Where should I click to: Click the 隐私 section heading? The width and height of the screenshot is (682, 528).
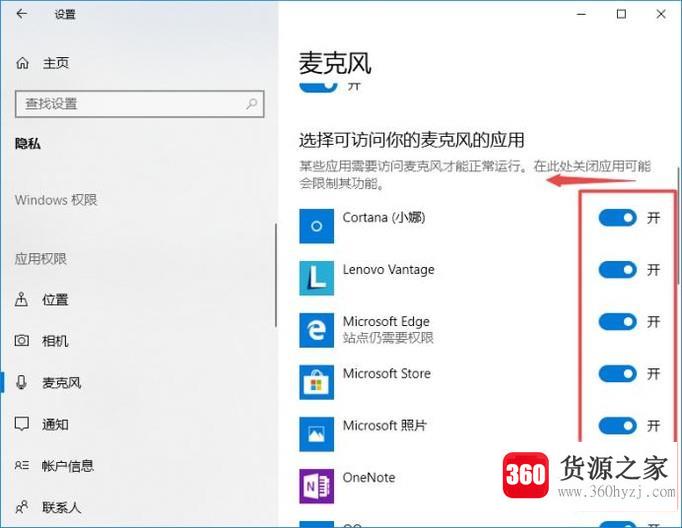pos(28,144)
